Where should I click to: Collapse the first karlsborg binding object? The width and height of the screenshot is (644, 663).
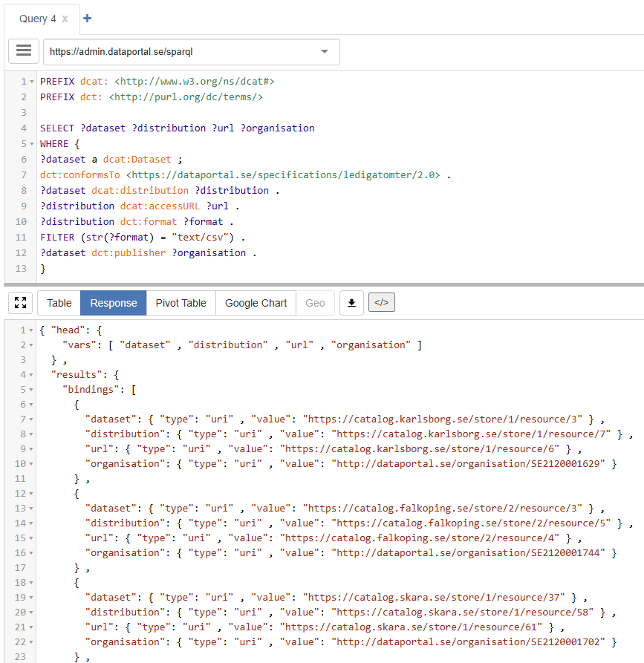(x=30, y=404)
